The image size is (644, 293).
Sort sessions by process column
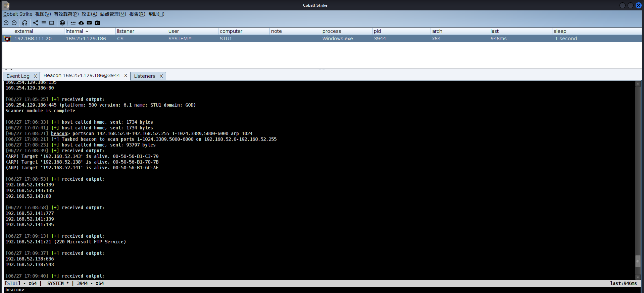pos(346,31)
